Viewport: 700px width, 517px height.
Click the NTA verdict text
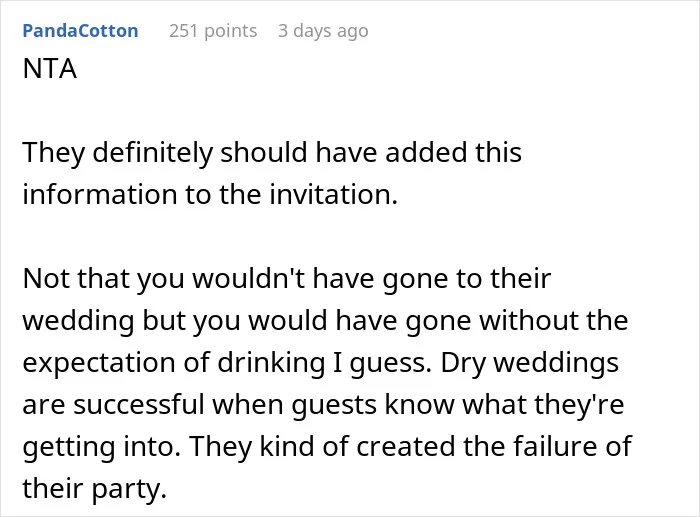(50, 69)
